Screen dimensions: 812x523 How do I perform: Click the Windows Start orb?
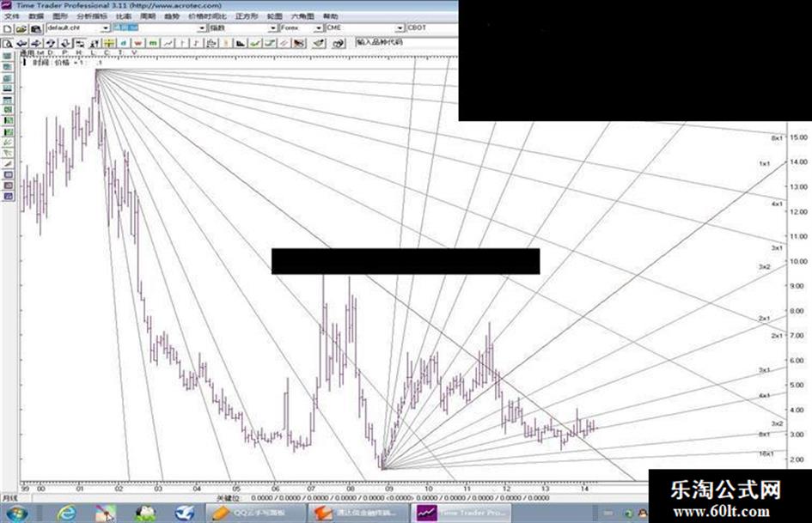tap(16, 513)
